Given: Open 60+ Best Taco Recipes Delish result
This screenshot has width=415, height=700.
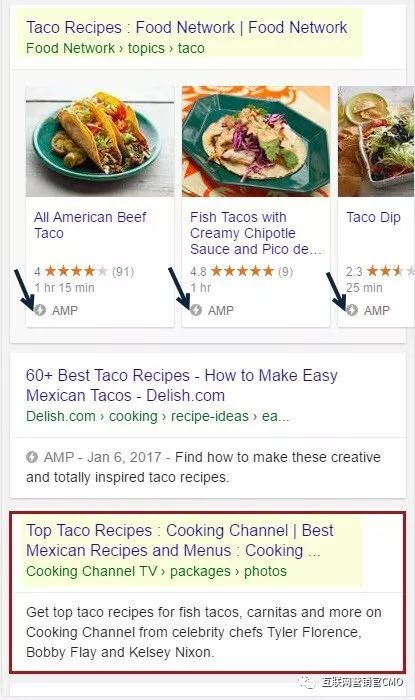Looking at the screenshot, I should point(182,385).
